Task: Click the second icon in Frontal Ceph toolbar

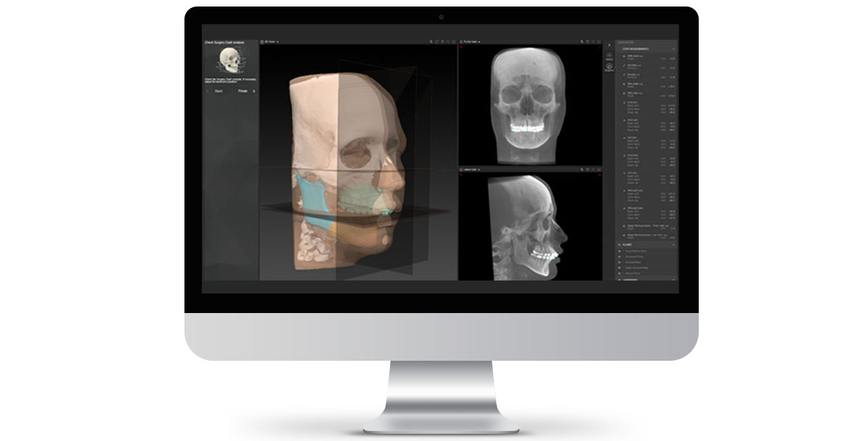Action: tap(586, 42)
